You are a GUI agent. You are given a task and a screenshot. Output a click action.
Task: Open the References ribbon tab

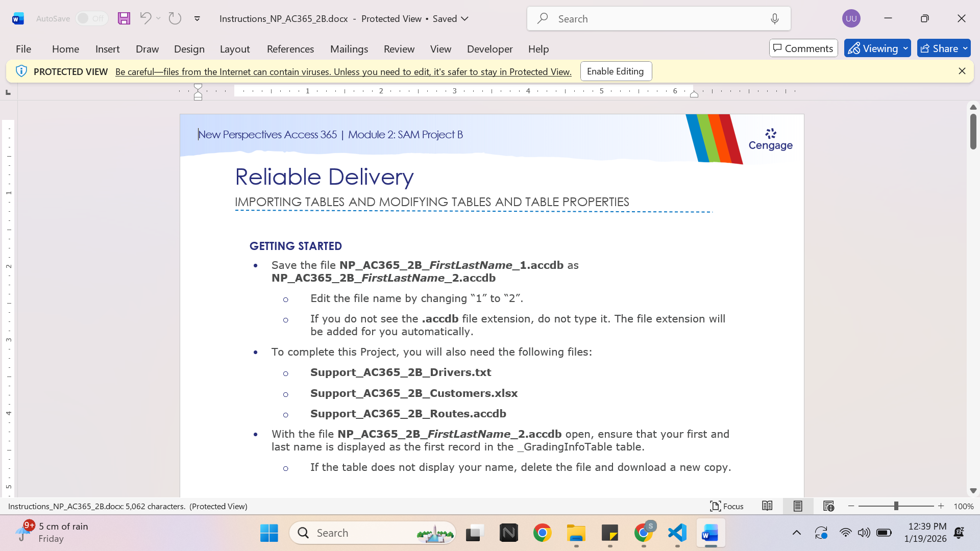coord(290,49)
